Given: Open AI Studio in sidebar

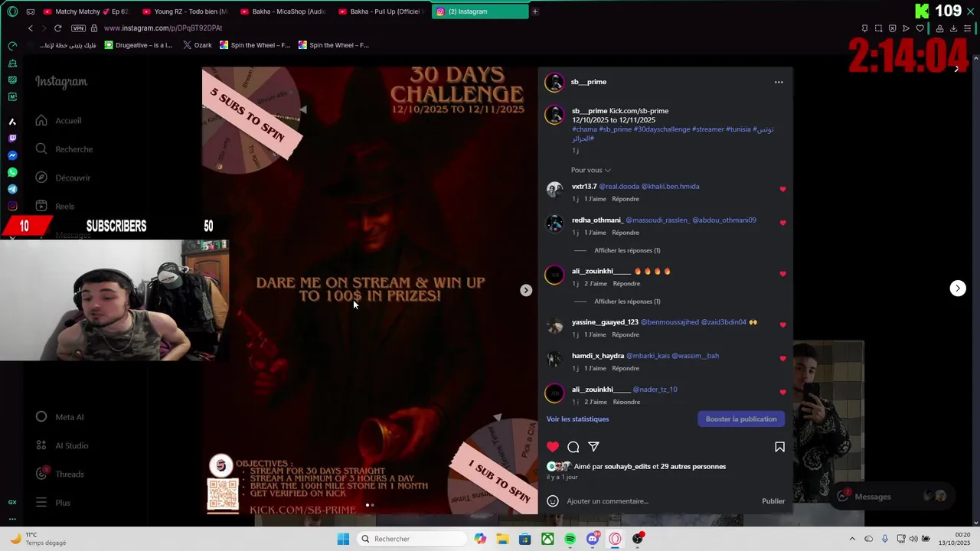Looking at the screenshot, I should [x=62, y=445].
